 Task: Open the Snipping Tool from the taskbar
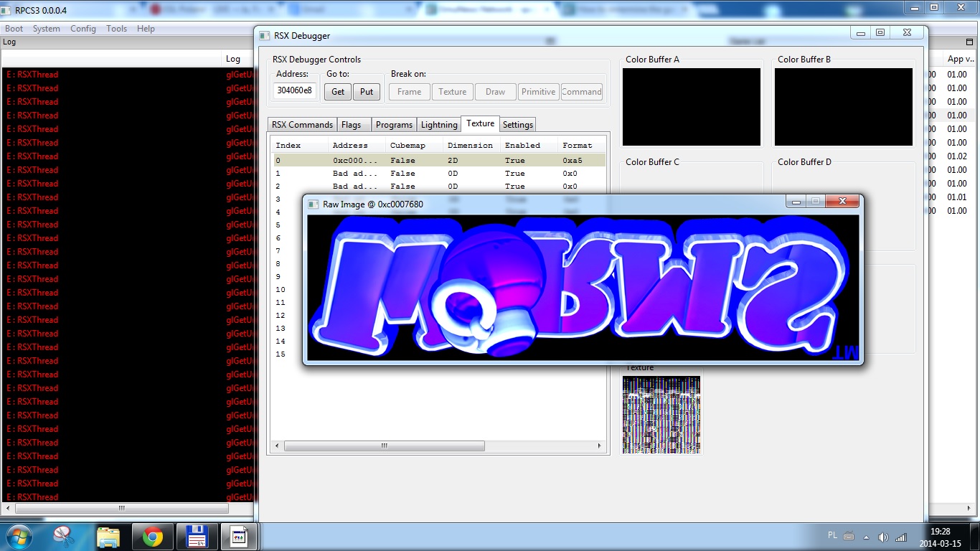click(x=63, y=537)
